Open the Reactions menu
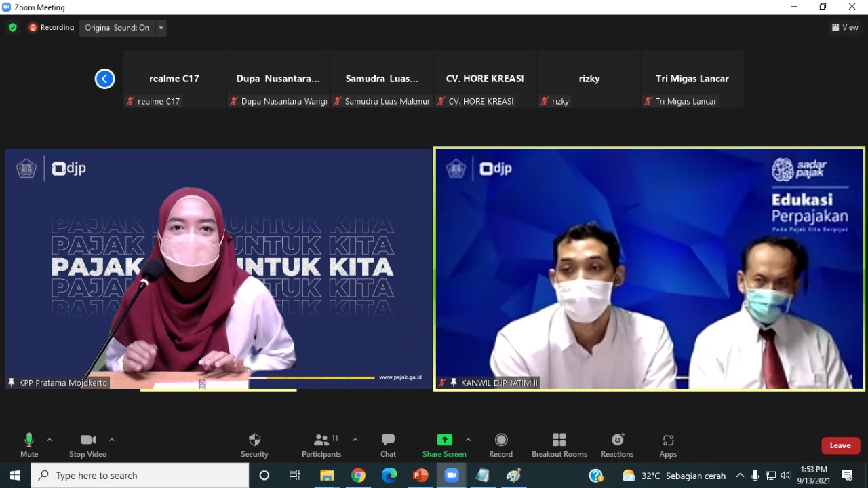 [617, 440]
